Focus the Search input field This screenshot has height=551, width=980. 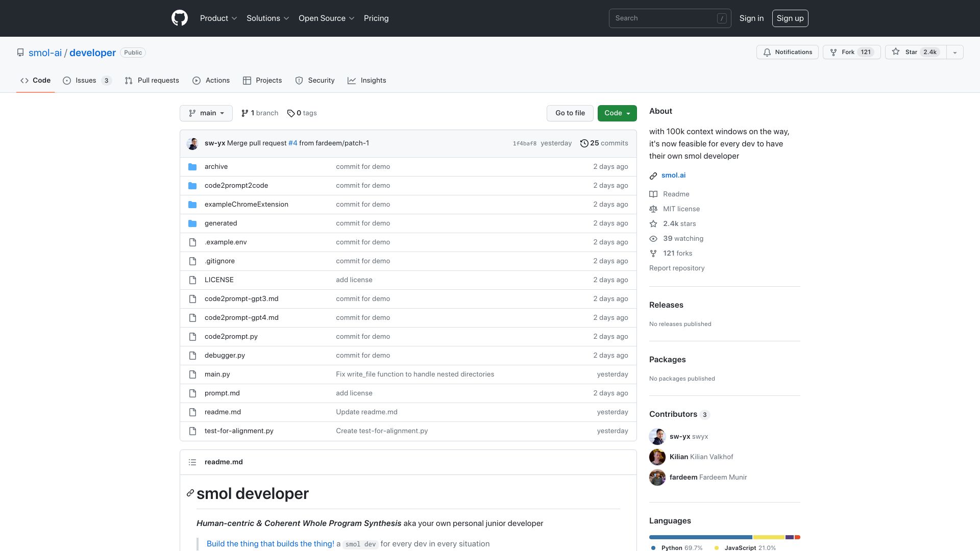[x=670, y=18]
